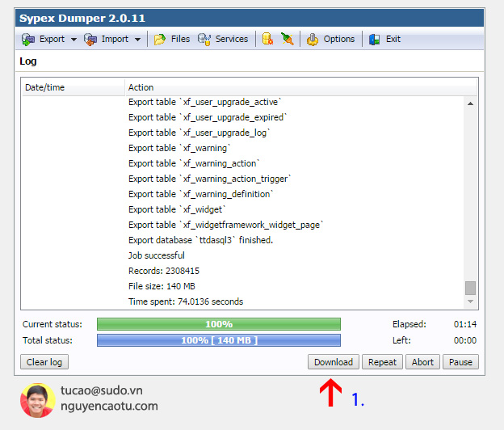Click the Elapsed time value 01:14
This screenshot has height=430, width=504.
(x=464, y=324)
